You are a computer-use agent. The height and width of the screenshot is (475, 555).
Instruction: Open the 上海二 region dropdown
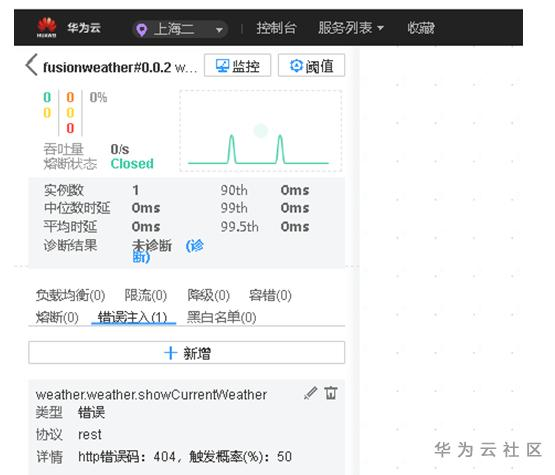coord(180,29)
